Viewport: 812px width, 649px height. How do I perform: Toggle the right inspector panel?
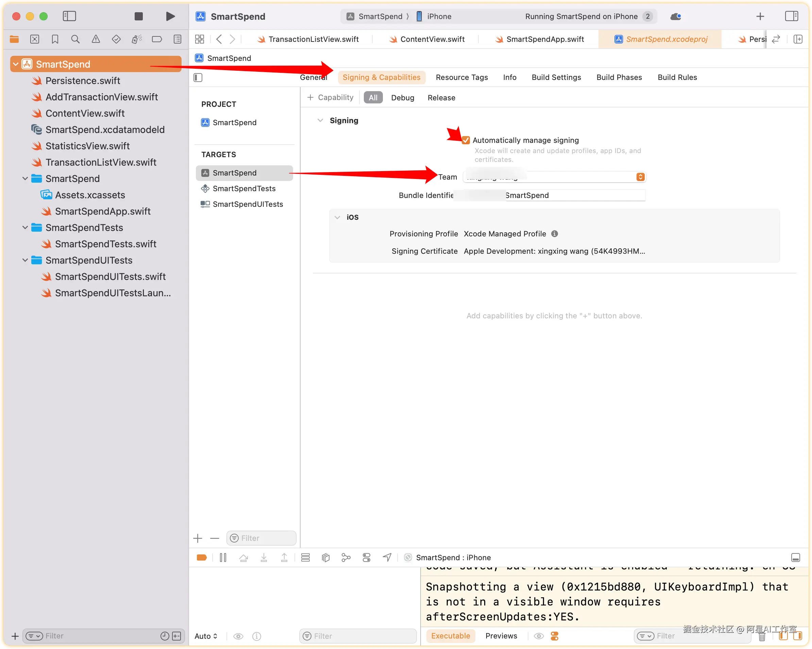pyautogui.click(x=791, y=16)
